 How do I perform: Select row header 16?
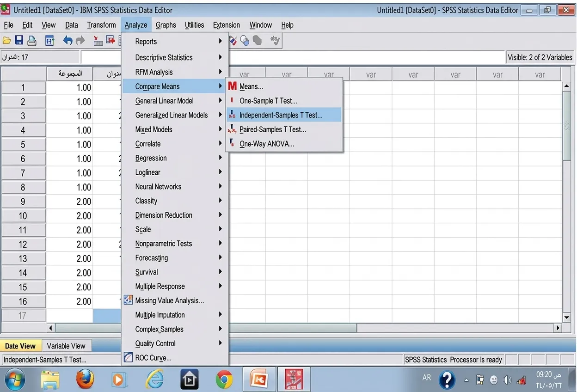point(23,301)
